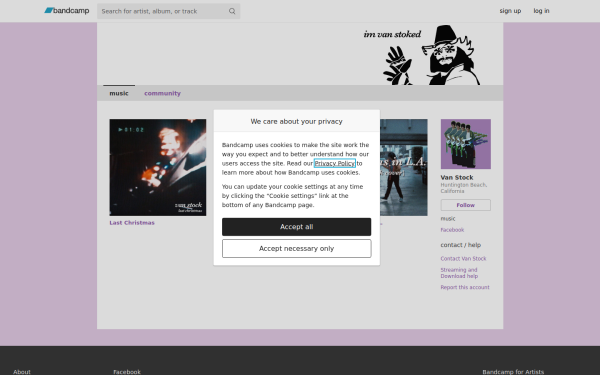Screen dimensions: 600x375
Task: Follow Van Stock
Action: pos(465,205)
